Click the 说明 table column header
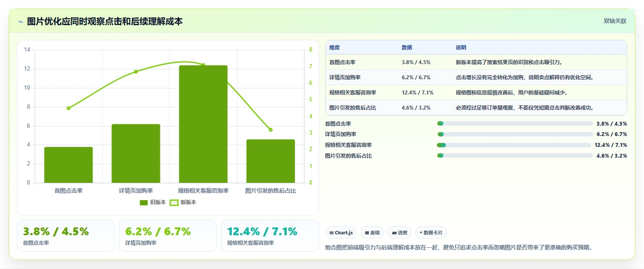Image resolution: width=644 pixels, height=269 pixels. (461, 48)
